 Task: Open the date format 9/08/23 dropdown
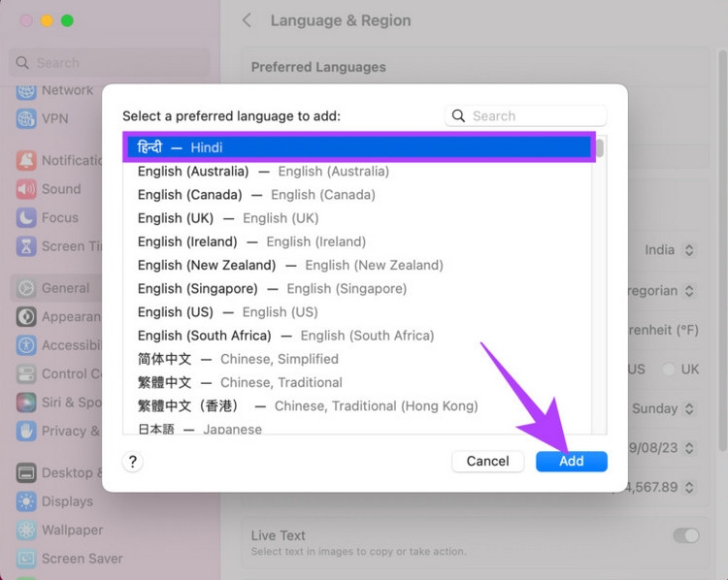click(663, 448)
